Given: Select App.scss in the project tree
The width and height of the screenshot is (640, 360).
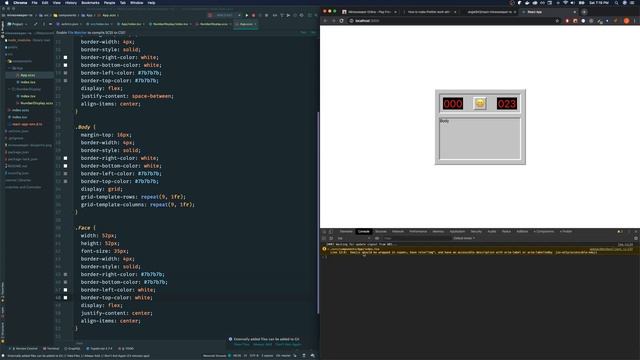Looking at the screenshot, I should [28, 76].
